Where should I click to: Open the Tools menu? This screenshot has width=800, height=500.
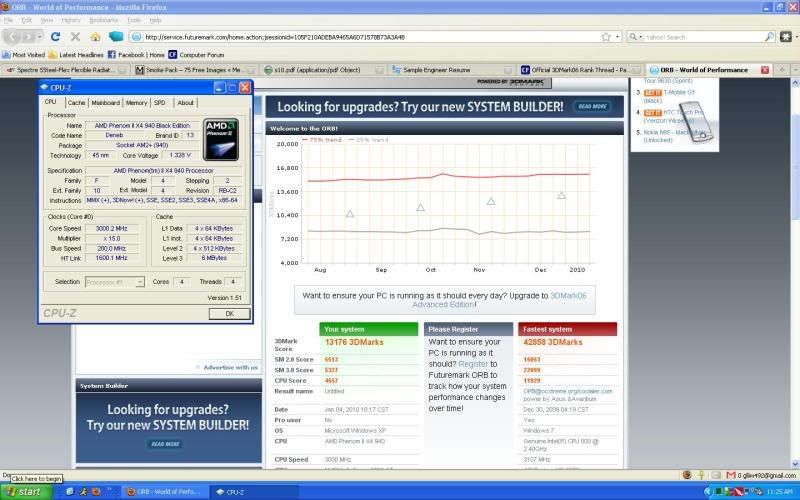pyautogui.click(x=134, y=20)
